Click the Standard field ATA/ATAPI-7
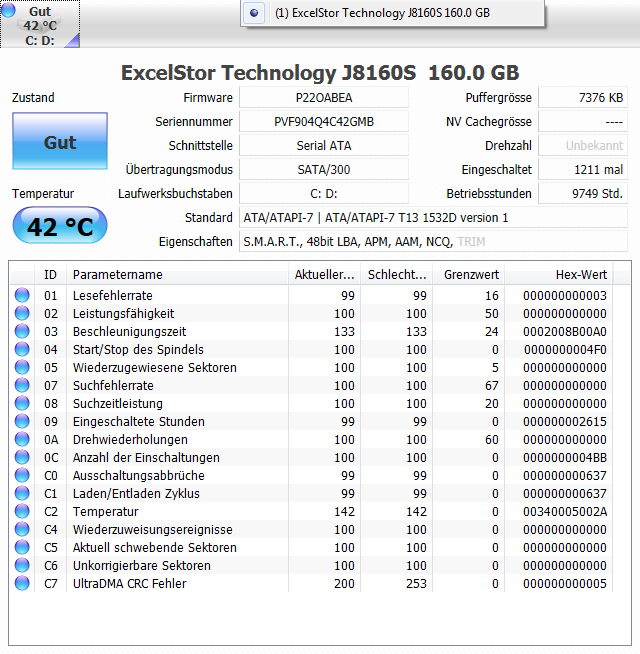 click(433, 218)
